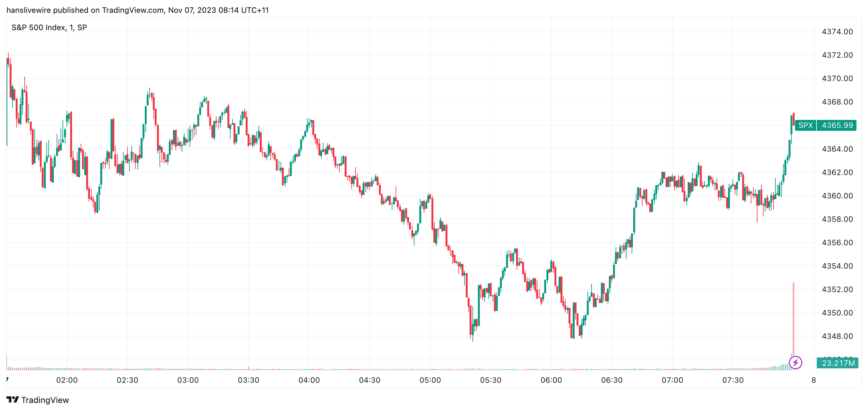This screenshot has width=868, height=411.
Task: Select the 05:00 time axis label
Action: point(430,380)
